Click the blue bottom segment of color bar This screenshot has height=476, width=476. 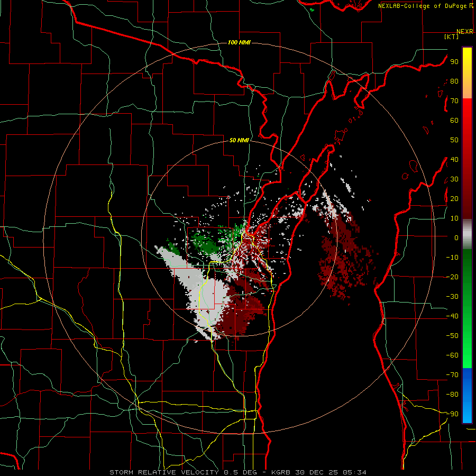[467, 396]
